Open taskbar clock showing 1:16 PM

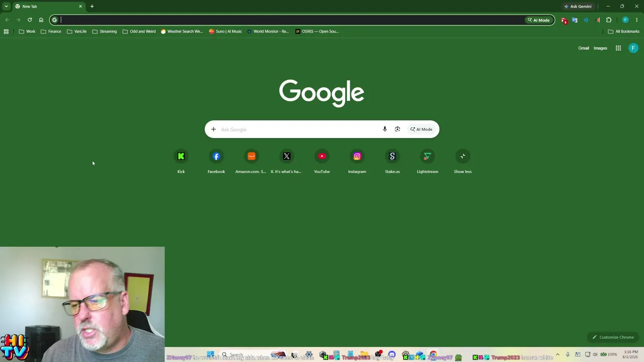pyautogui.click(x=631, y=354)
